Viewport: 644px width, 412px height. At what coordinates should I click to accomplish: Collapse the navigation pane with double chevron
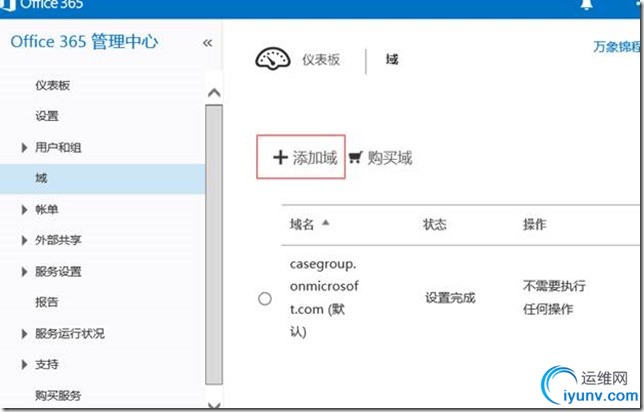pyautogui.click(x=207, y=43)
